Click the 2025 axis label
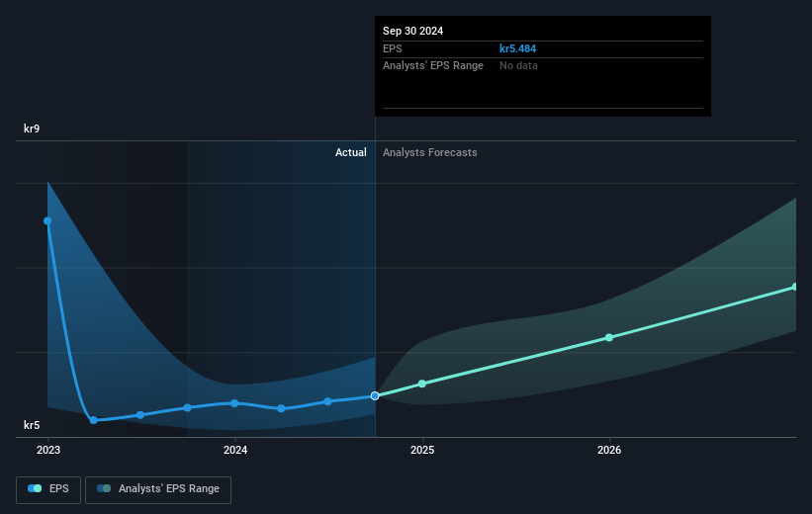This screenshot has height=514, width=812. (422, 450)
